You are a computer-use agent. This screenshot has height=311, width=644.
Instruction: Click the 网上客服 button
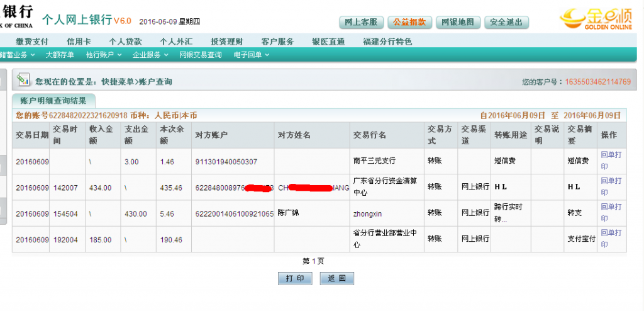[361, 23]
